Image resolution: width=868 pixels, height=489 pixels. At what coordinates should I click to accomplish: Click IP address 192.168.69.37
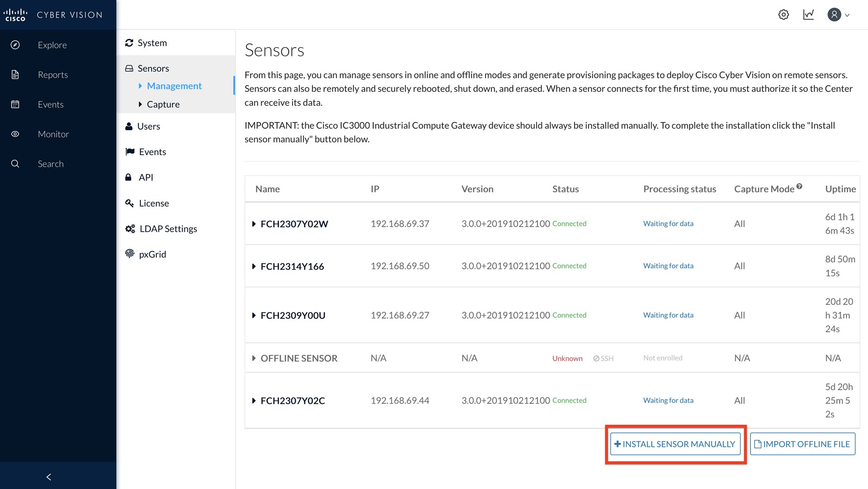coord(400,224)
